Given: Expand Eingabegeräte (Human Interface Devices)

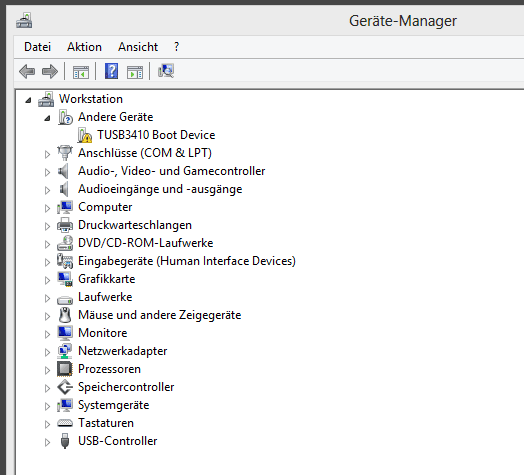Looking at the screenshot, I should click(x=47, y=262).
